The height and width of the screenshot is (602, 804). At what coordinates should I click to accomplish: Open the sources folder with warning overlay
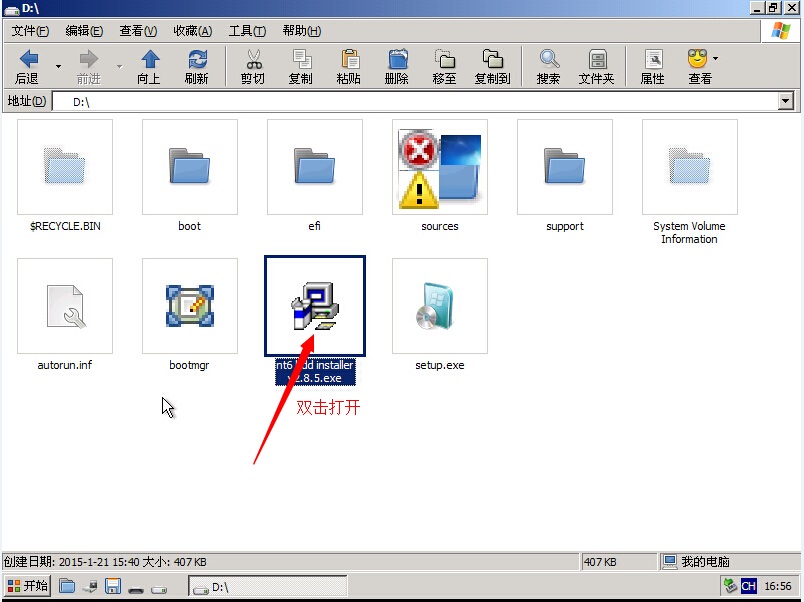(x=439, y=168)
